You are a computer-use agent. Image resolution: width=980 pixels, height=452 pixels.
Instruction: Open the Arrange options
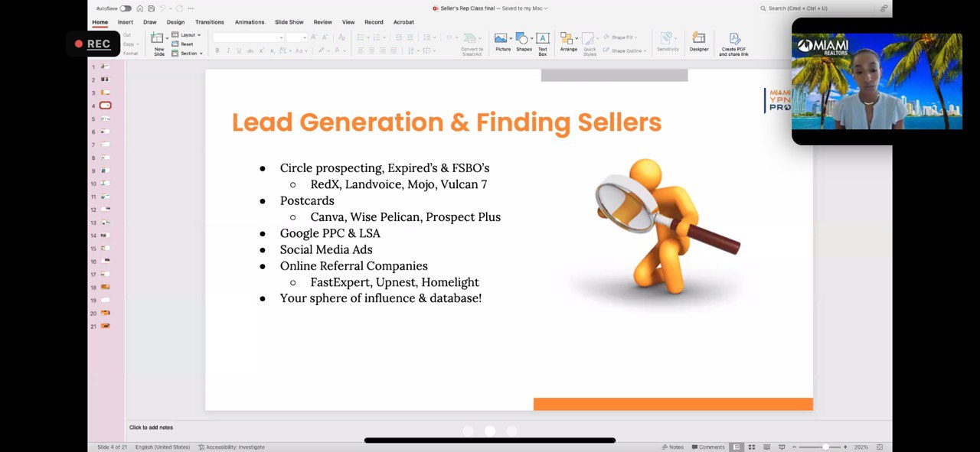pos(568,40)
